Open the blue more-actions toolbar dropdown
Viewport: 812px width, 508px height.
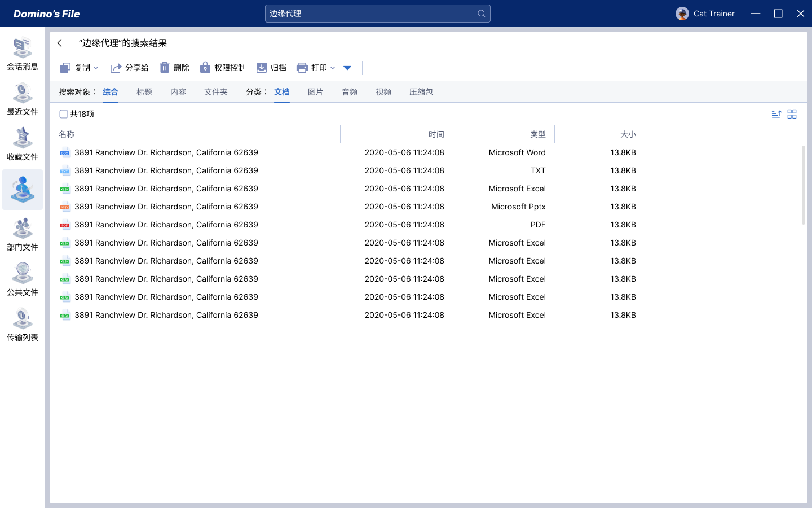(347, 68)
